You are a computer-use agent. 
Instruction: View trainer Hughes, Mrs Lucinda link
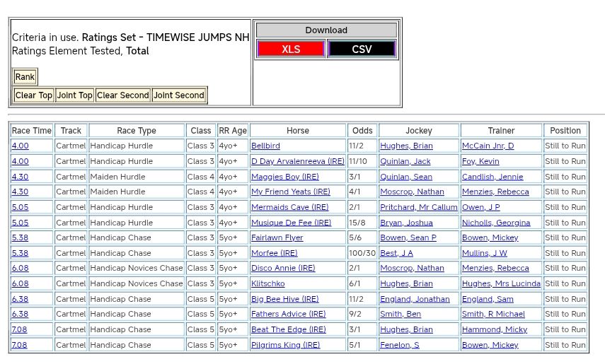(x=501, y=283)
